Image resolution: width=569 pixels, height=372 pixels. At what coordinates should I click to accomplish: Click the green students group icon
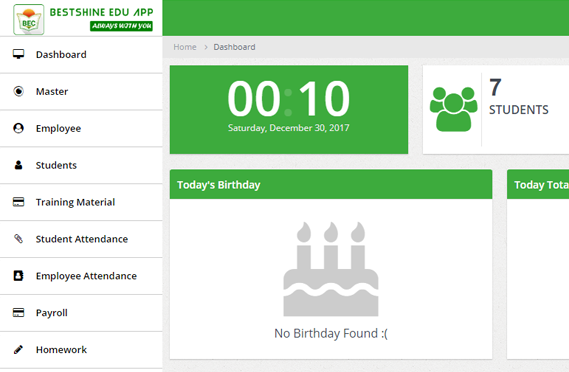point(453,109)
